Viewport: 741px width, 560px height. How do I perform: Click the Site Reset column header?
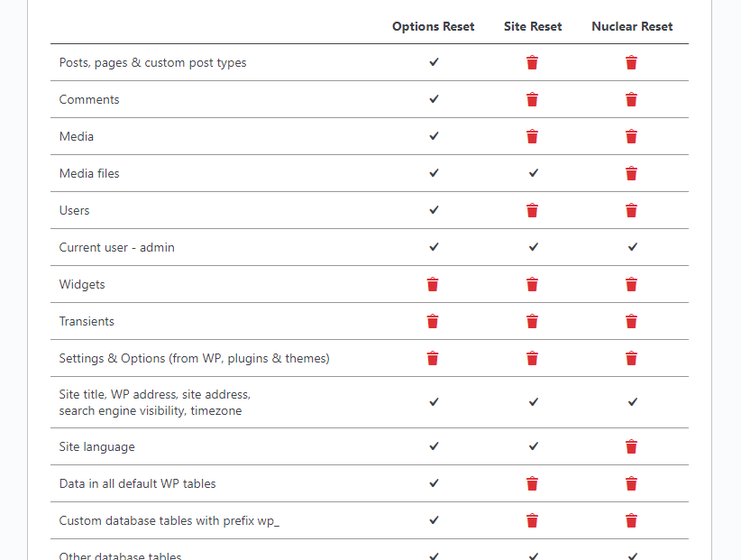(x=533, y=26)
